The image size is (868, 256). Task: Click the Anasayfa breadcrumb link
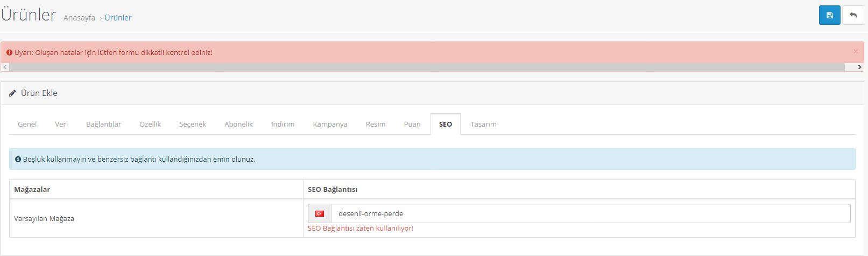click(x=79, y=18)
